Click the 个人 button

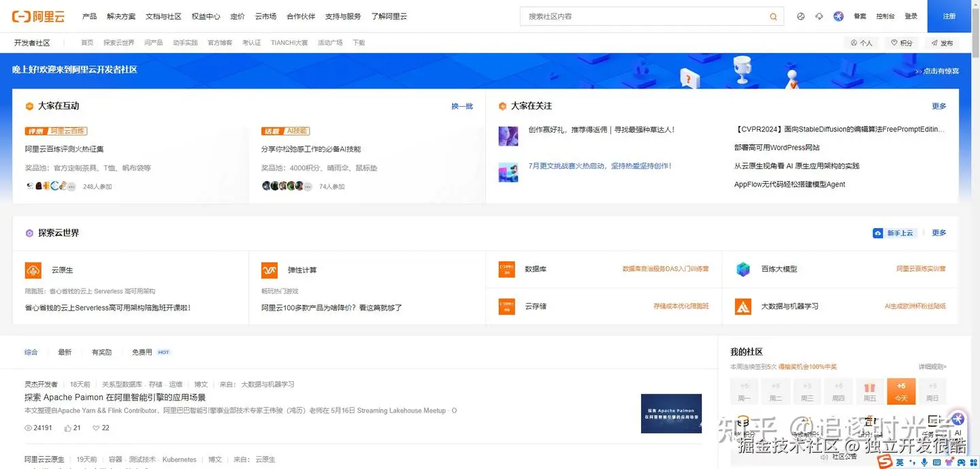pyautogui.click(x=861, y=43)
